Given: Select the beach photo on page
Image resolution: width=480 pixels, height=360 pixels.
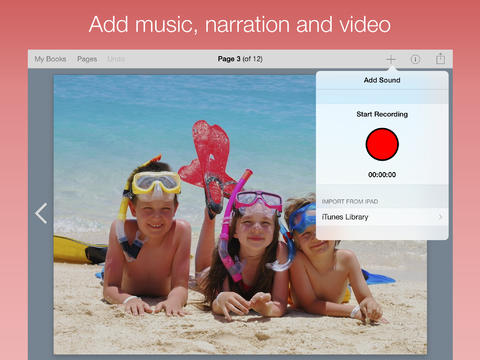Looking at the screenshot, I should 240,214.
